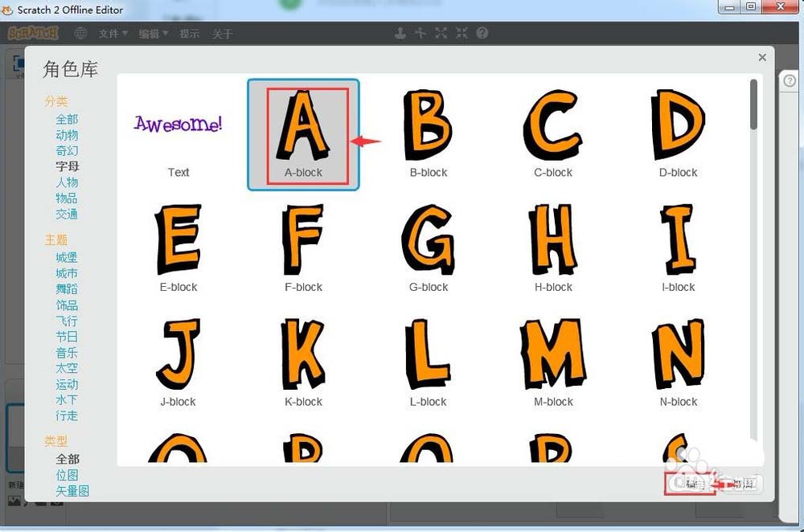
Task: Filter sprites by 动物 category
Action: [x=67, y=135]
